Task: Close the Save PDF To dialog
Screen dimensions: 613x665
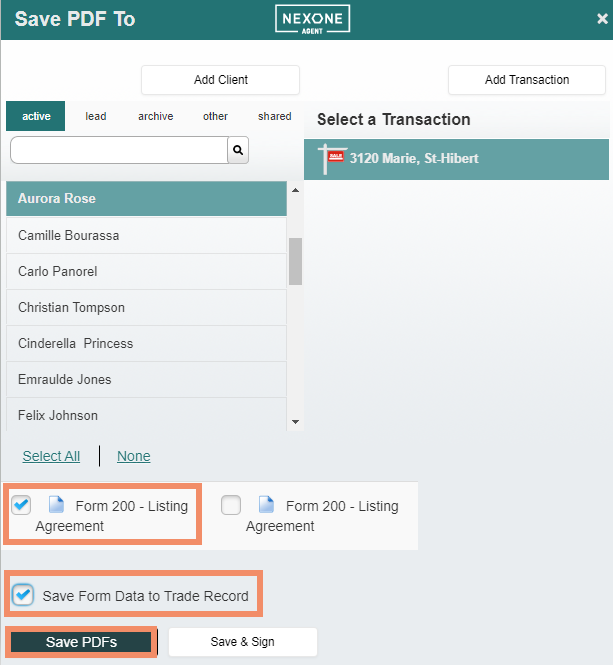Action: click(601, 19)
